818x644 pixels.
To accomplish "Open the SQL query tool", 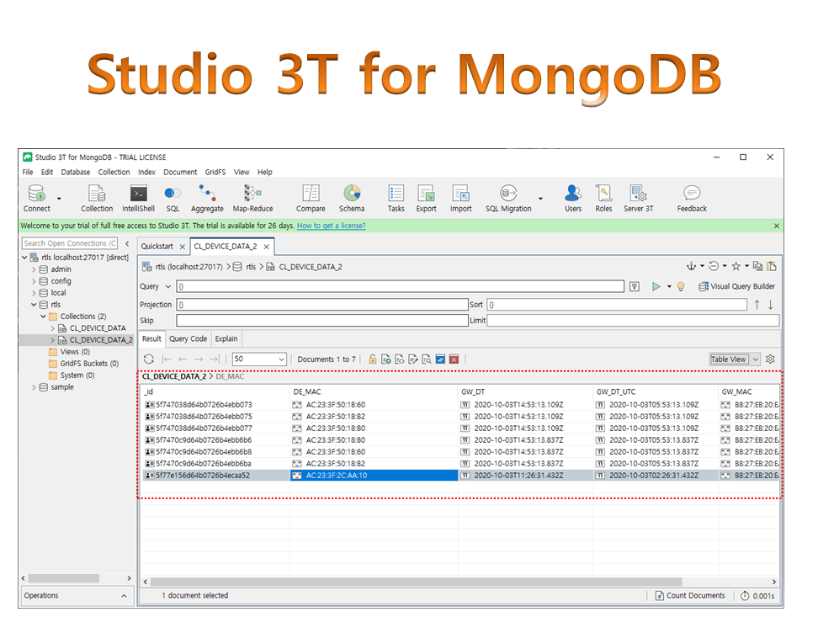I will (173, 194).
